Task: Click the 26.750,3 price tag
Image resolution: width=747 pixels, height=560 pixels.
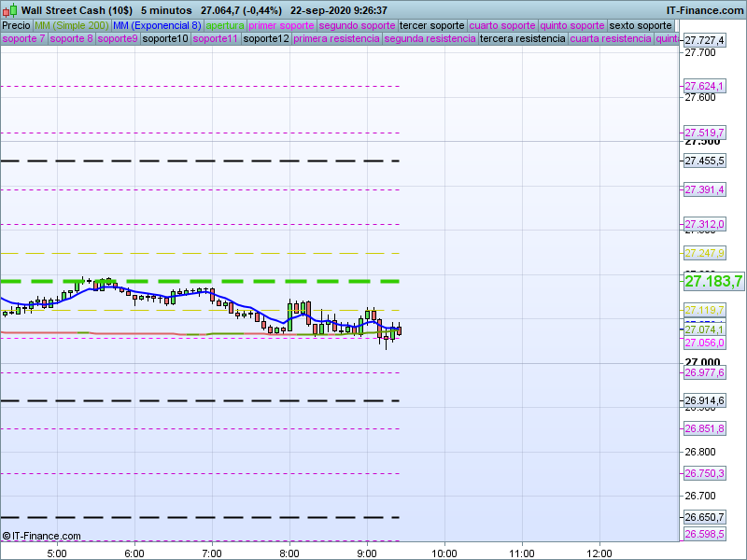Action: [x=704, y=473]
